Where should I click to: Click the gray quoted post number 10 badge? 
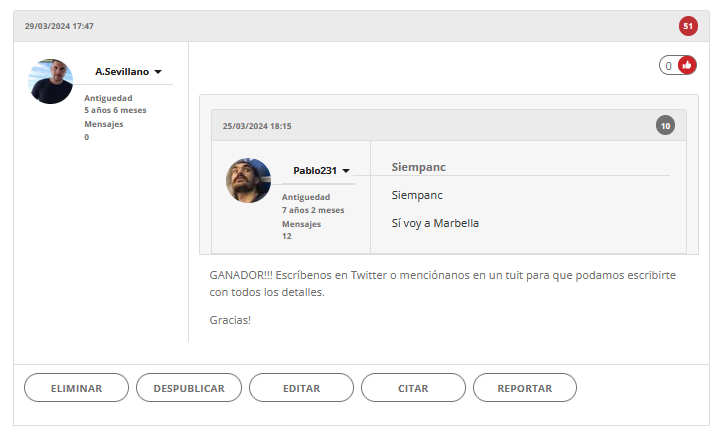coord(665,126)
